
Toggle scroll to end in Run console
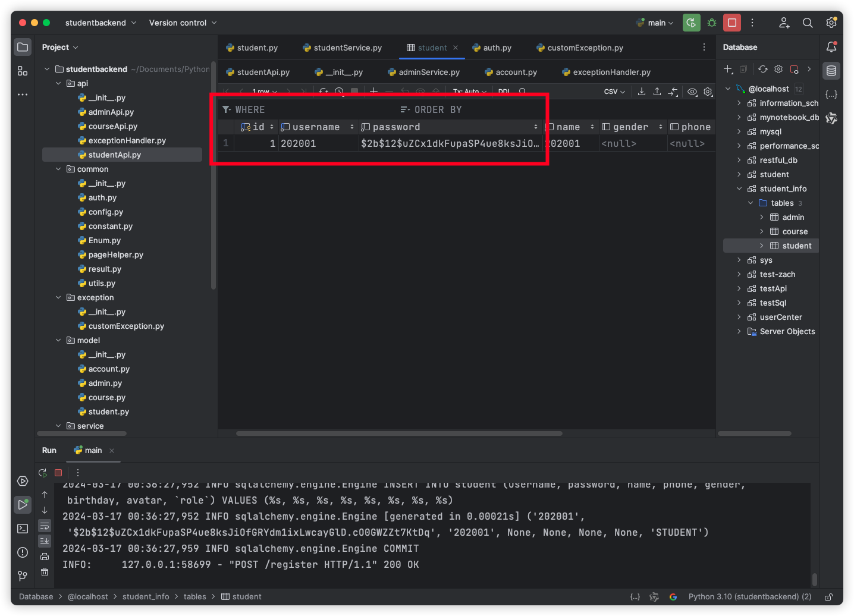[45, 540]
